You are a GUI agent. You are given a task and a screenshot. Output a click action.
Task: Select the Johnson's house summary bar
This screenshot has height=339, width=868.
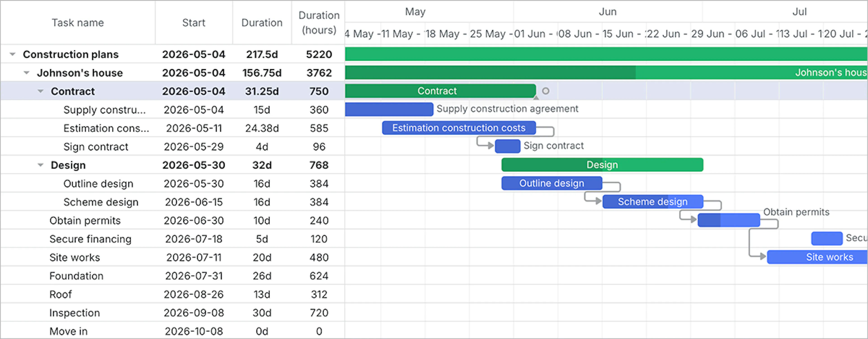click(606, 72)
